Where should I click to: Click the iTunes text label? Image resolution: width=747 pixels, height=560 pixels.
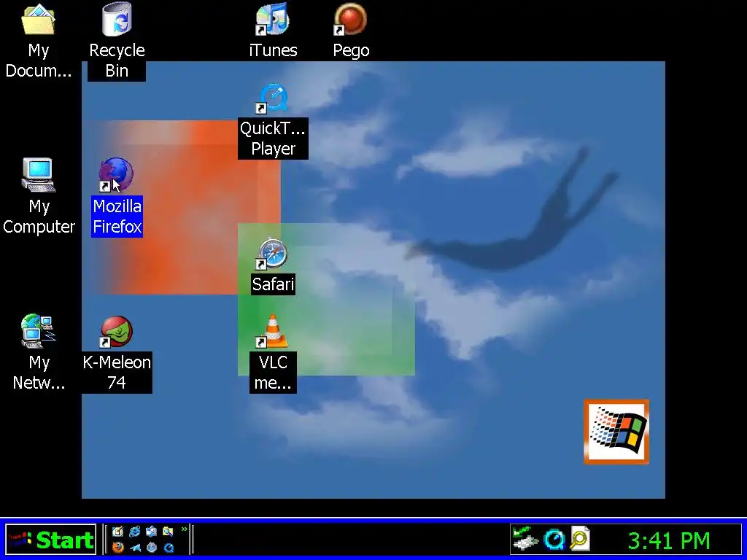coord(273,50)
